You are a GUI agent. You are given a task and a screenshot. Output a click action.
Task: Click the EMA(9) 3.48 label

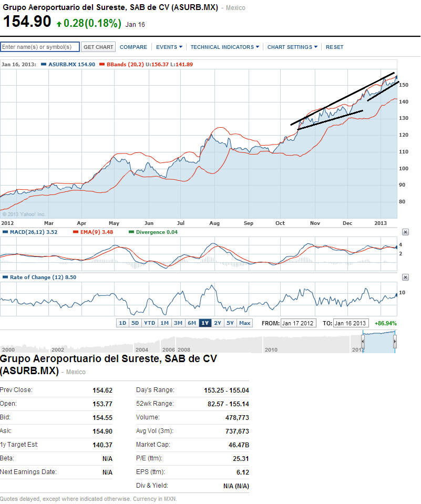(97, 232)
